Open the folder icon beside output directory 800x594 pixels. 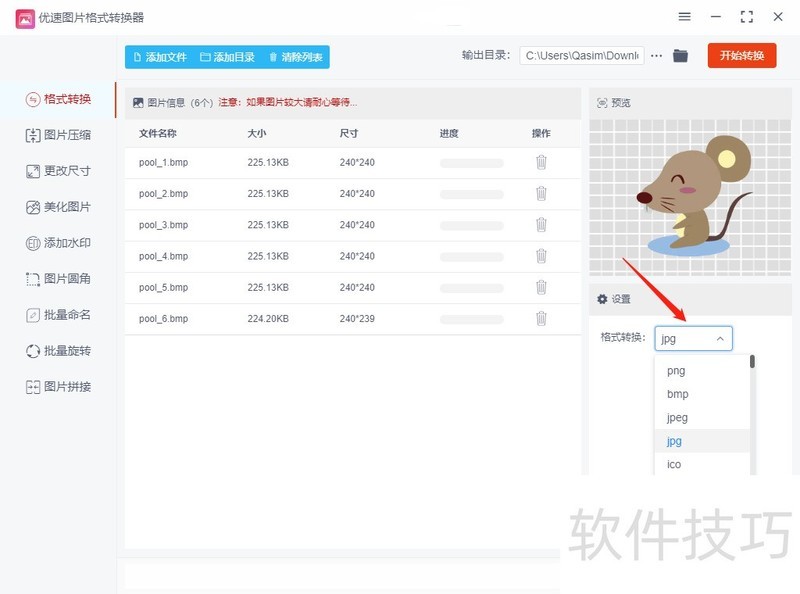pos(680,56)
